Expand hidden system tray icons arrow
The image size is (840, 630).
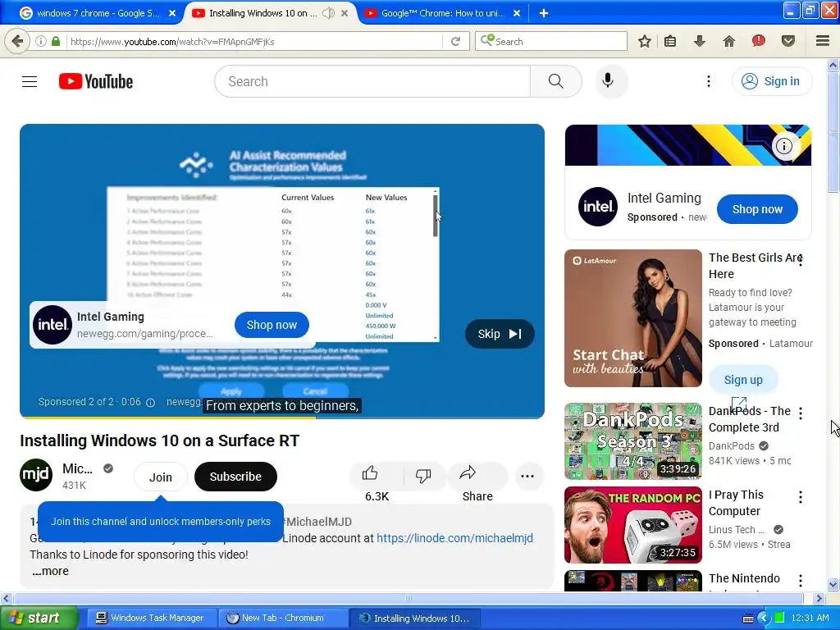(764, 618)
